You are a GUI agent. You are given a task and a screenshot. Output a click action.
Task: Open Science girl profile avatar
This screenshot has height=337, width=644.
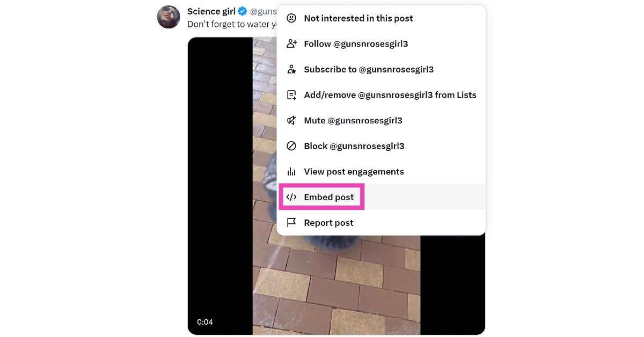pyautogui.click(x=169, y=17)
